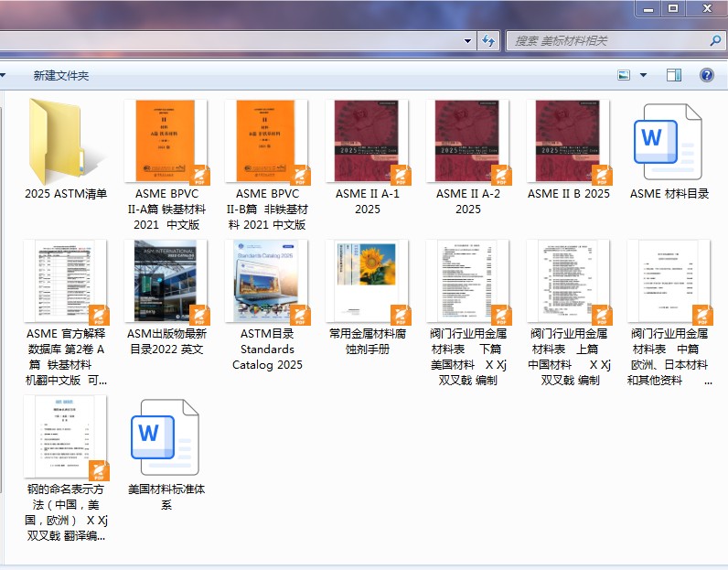The height and width of the screenshot is (570, 728).
Task: Maximize the Explorer window
Action: coord(673,8)
